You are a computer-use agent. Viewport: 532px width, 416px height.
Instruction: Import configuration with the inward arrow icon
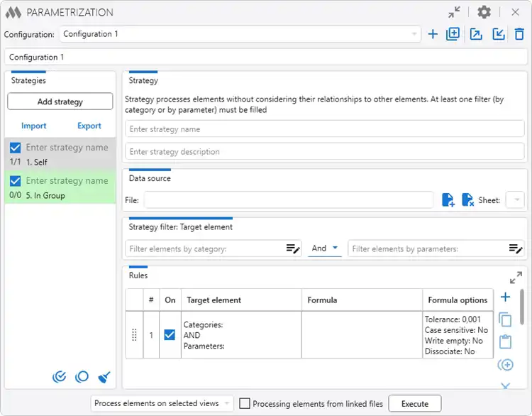pos(499,34)
